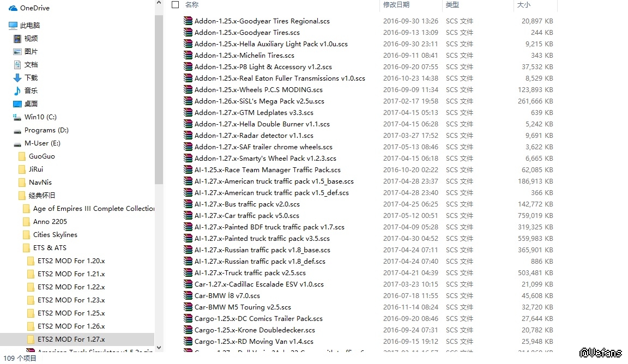Click archive icon of Radar detector v1.1.scs
This screenshot has height=364, width=628.
(188, 135)
